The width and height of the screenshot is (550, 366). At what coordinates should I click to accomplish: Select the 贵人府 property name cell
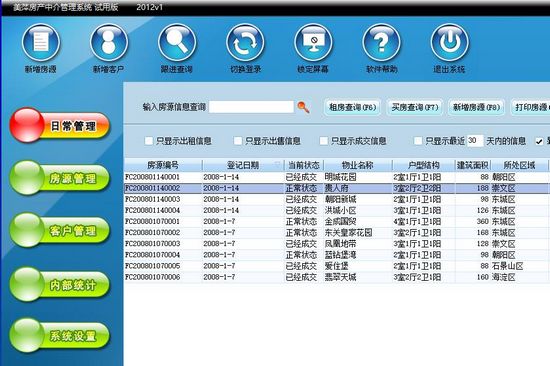357,188
